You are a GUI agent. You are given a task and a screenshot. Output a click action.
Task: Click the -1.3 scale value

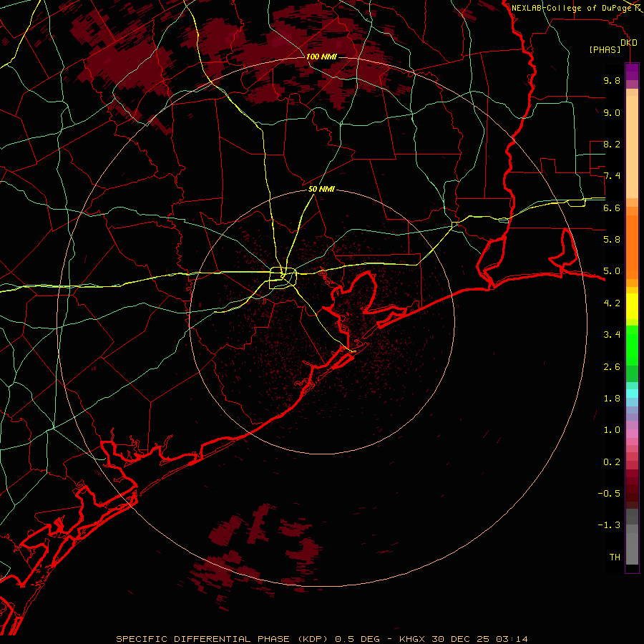click(x=609, y=525)
